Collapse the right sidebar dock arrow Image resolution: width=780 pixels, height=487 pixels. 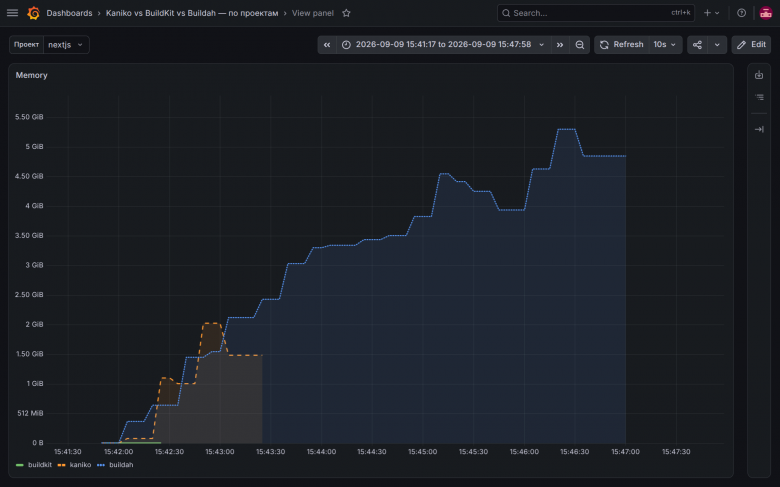click(x=759, y=129)
